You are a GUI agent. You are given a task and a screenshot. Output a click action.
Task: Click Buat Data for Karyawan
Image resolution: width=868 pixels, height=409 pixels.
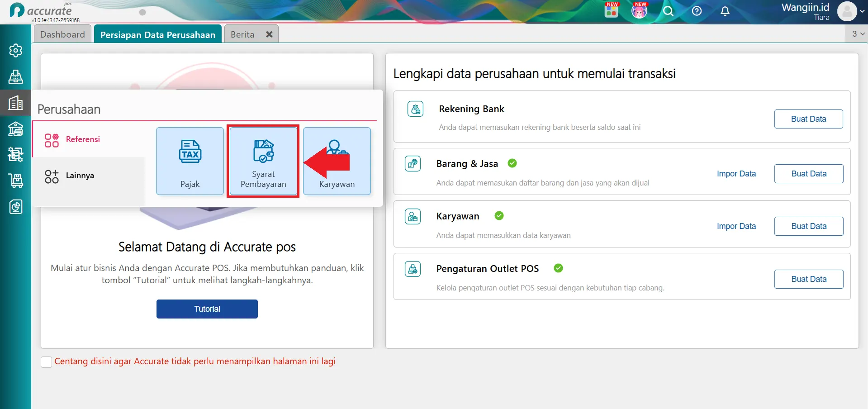[809, 226]
